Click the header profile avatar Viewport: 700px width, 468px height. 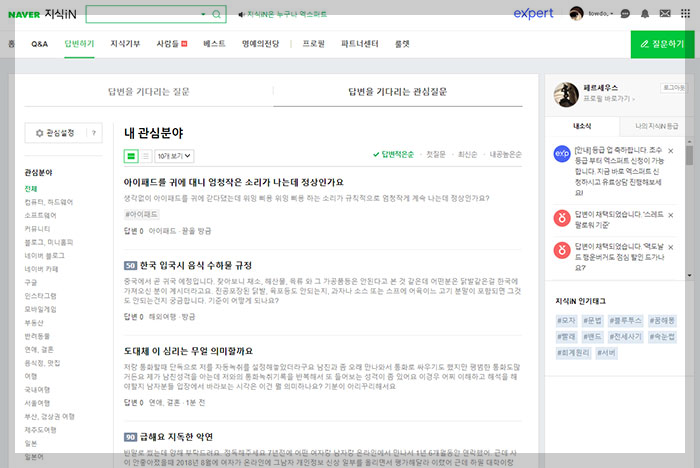coord(576,13)
